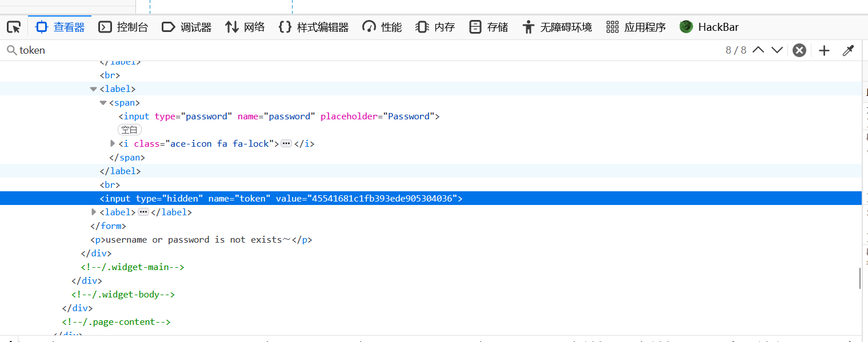
Task: Collapse the span element node
Action: tap(103, 103)
